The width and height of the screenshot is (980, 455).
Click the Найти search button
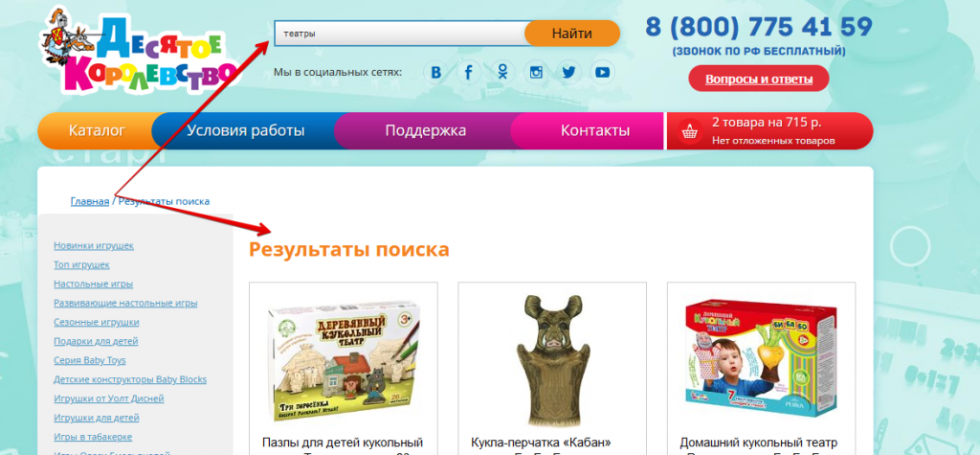[572, 34]
